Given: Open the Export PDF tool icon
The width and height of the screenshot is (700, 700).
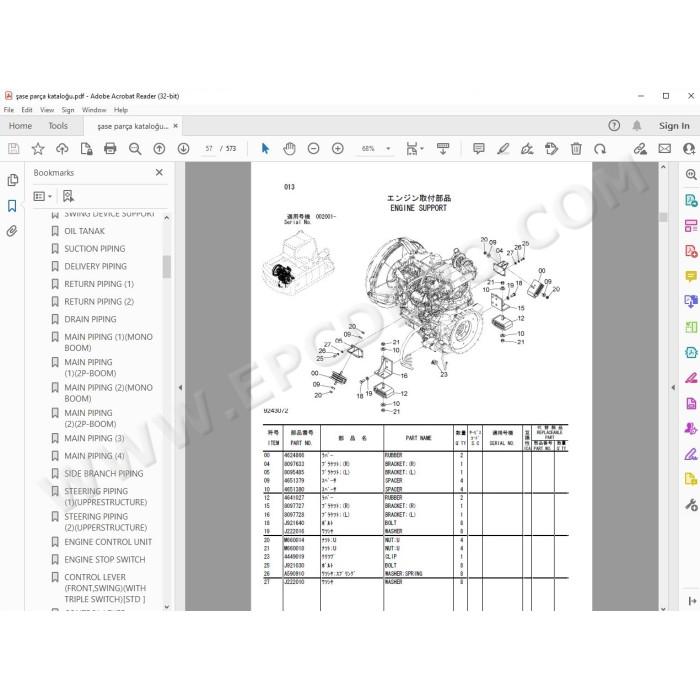Looking at the screenshot, I should point(691,200).
